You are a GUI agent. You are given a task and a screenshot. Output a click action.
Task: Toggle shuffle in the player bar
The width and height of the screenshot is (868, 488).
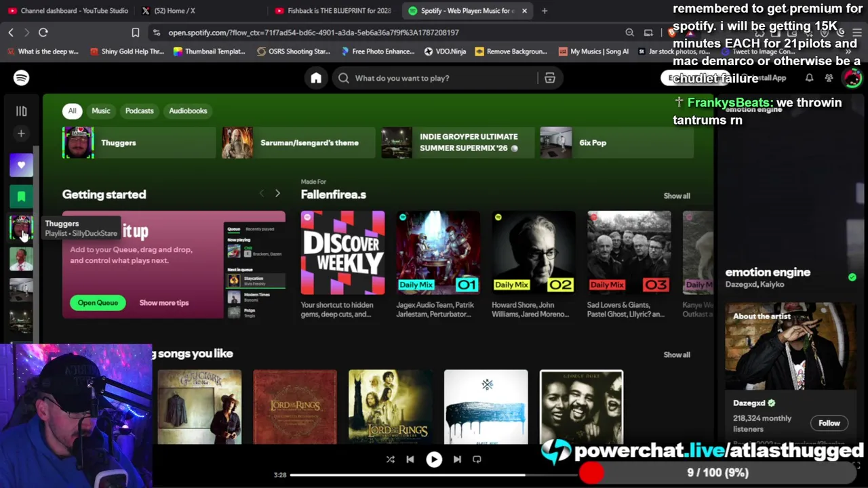391,460
